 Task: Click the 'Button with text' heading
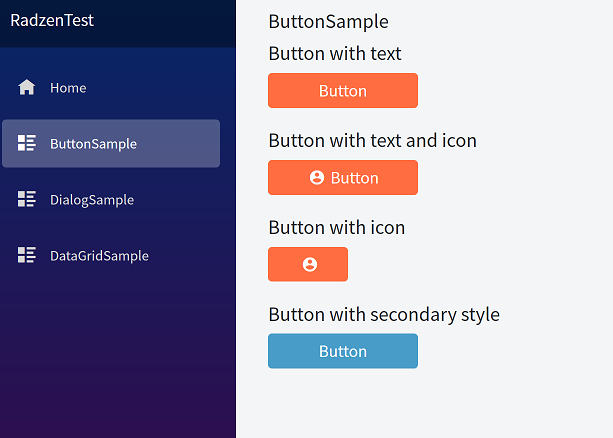335,53
